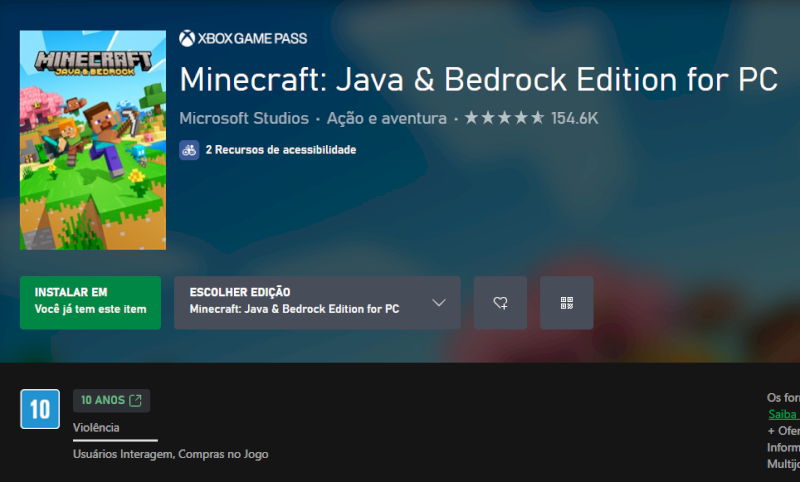
Task: Open 2 Recursos de acessibilidade details
Action: (281, 150)
